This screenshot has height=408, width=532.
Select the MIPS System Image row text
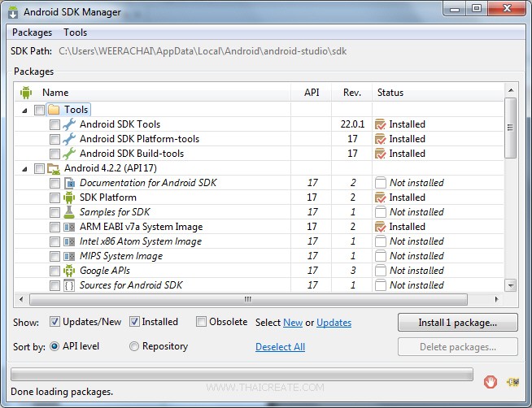coord(121,256)
